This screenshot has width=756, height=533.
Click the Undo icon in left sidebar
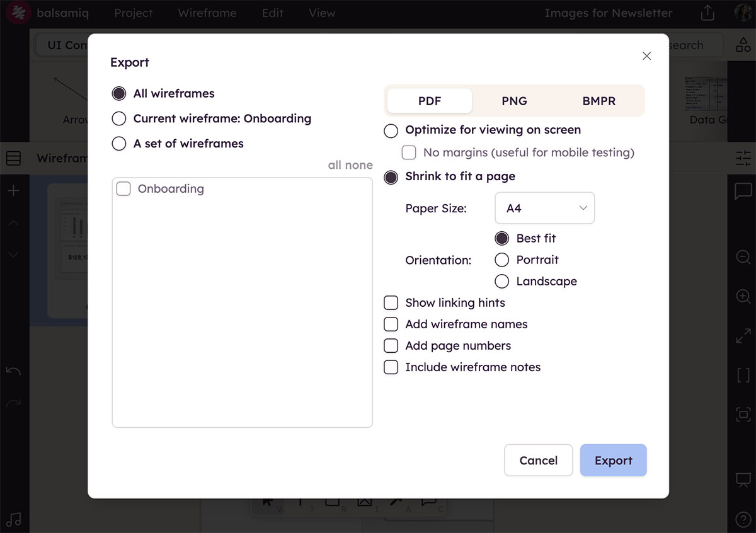14,370
